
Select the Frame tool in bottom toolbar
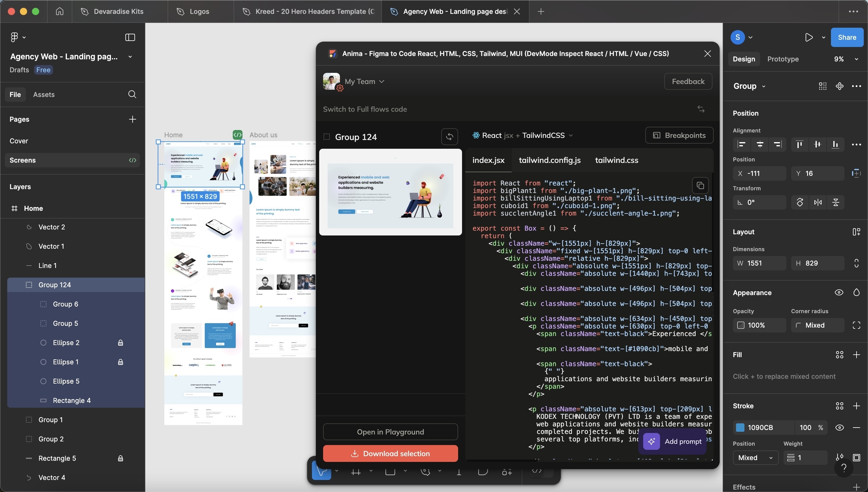click(x=356, y=472)
